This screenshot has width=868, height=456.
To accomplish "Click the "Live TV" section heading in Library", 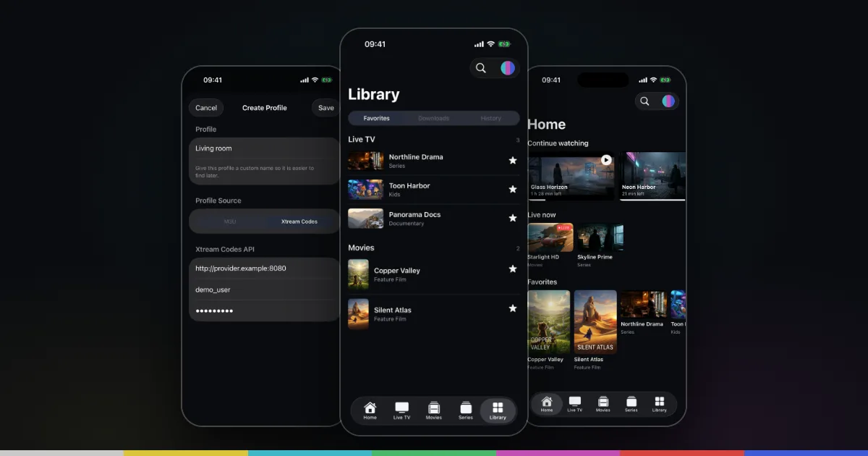I will pyautogui.click(x=362, y=139).
